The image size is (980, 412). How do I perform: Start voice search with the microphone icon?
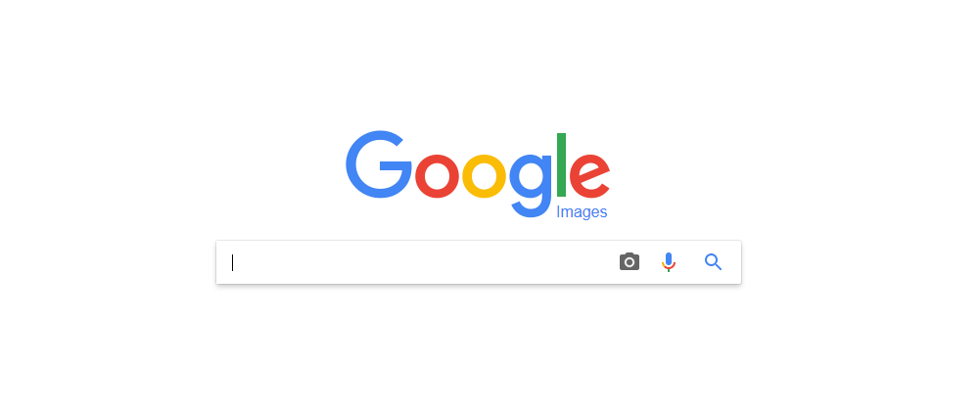pyautogui.click(x=669, y=262)
